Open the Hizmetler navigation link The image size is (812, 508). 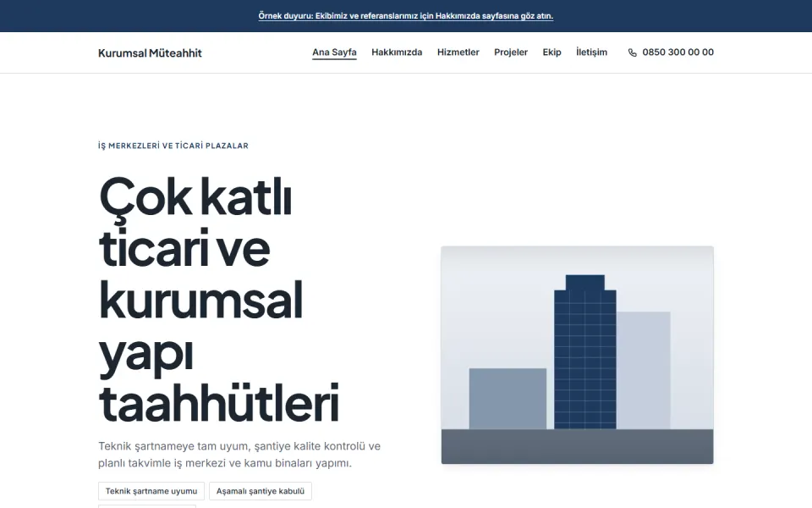[458, 52]
